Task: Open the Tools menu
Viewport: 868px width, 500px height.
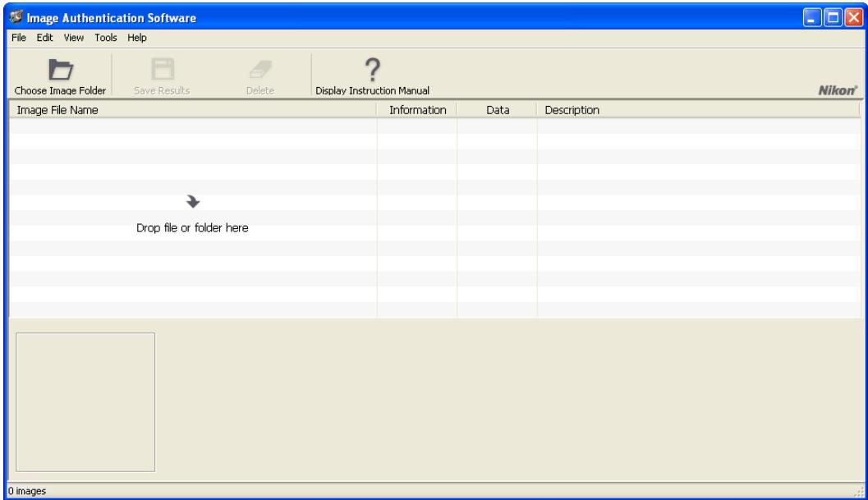Action: point(105,38)
